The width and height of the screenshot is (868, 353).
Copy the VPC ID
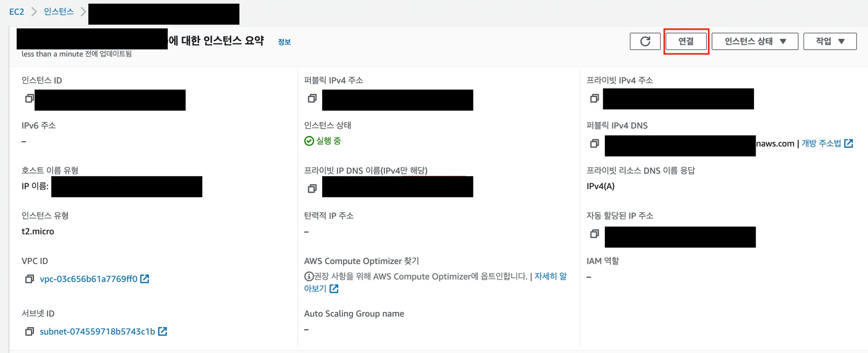click(x=29, y=279)
